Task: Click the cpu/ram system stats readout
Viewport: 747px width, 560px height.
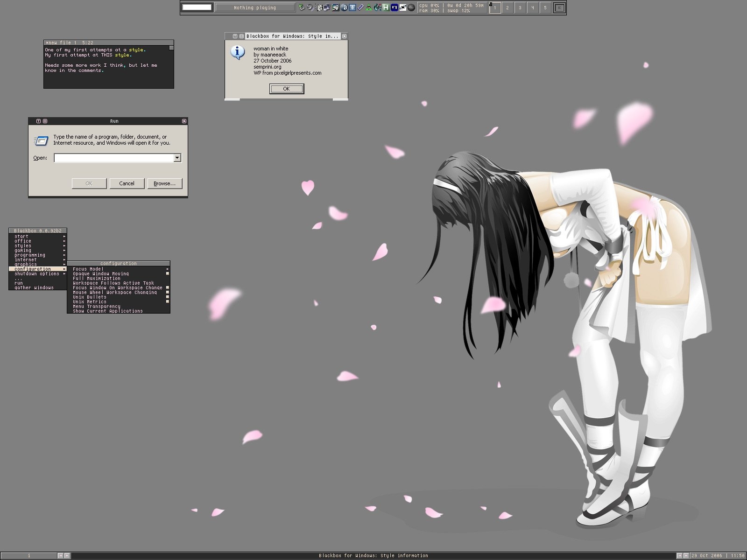Action: [x=452, y=7]
